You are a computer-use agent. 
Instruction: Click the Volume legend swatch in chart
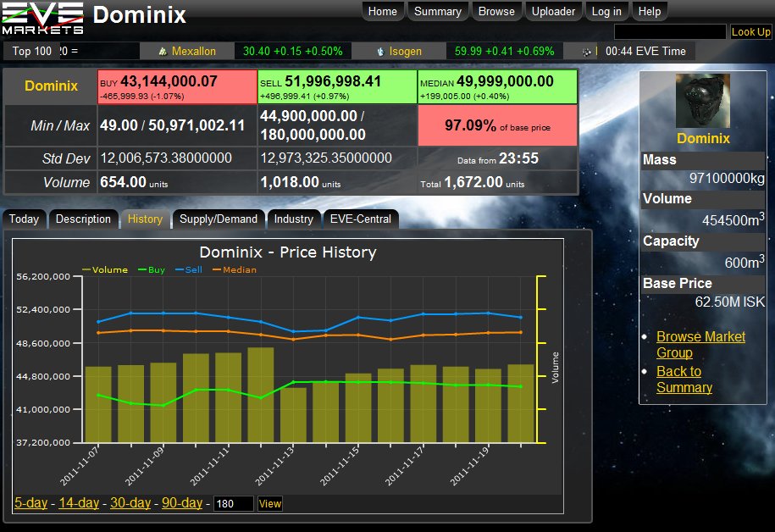86,269
